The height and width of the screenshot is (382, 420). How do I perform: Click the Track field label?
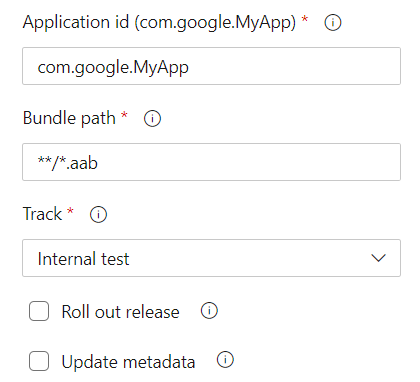pos(42,214)
